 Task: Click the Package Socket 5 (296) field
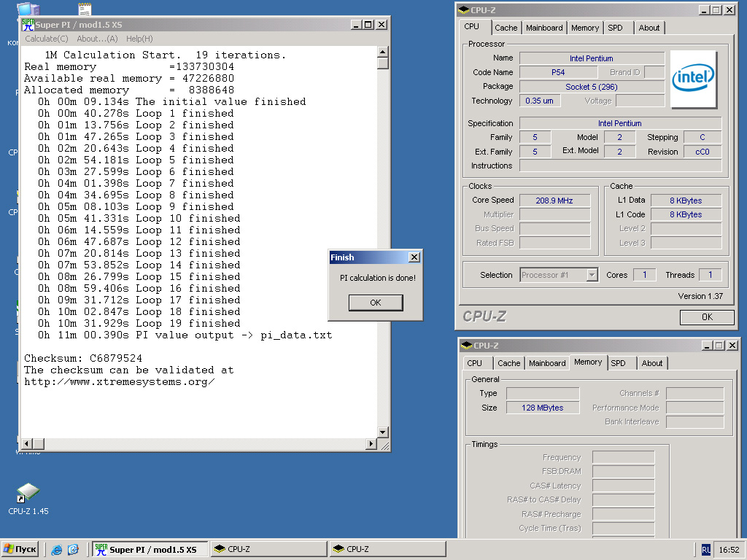tap(592, 87)
